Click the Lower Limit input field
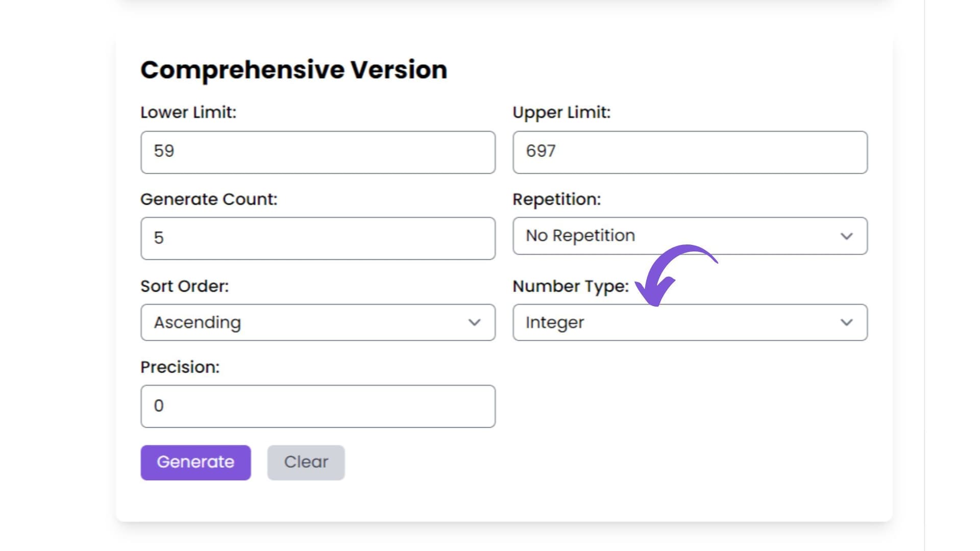Screen dimensions: 980x551 317,152
